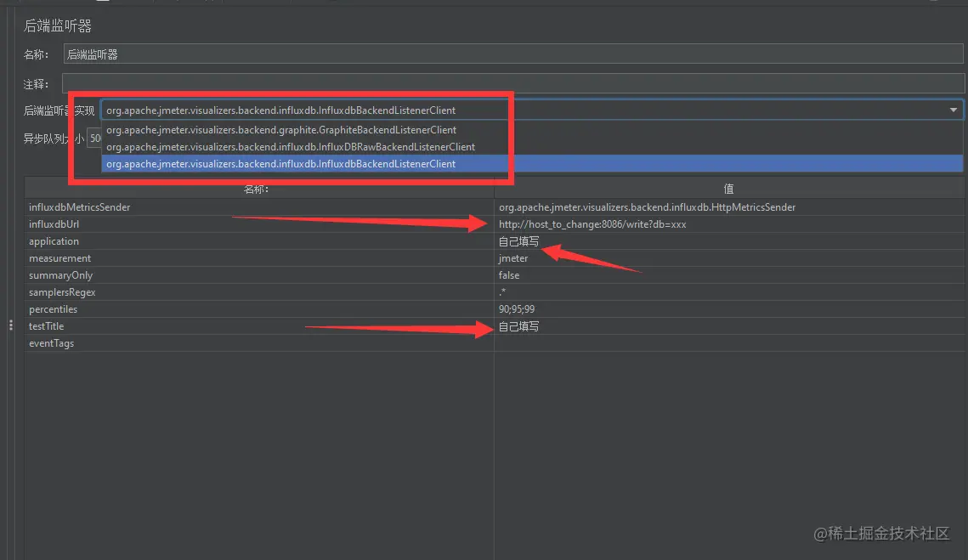
Task: Click the HttpMetricsSender value cell
Action: tap(729, 206)
